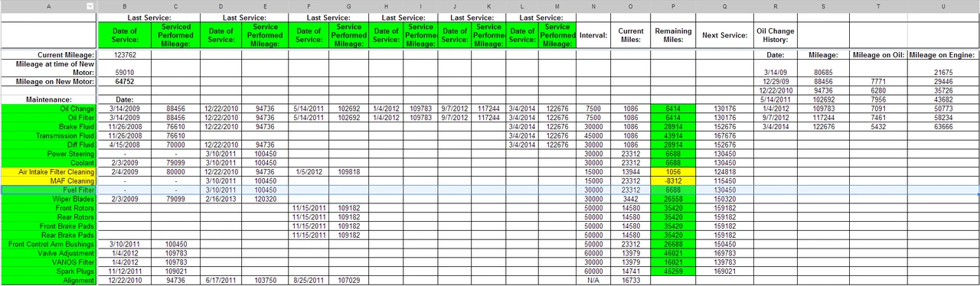980x286 pixels.
Task: Click the 6/17/2011 alignment date cell
Action: tap(221, 280)
